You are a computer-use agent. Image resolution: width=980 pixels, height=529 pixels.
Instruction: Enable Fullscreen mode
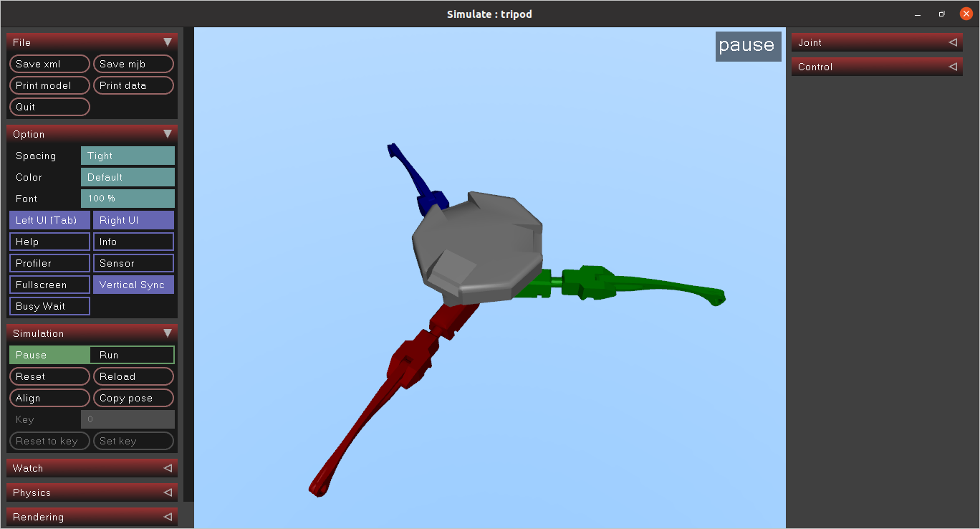[49, 285]
